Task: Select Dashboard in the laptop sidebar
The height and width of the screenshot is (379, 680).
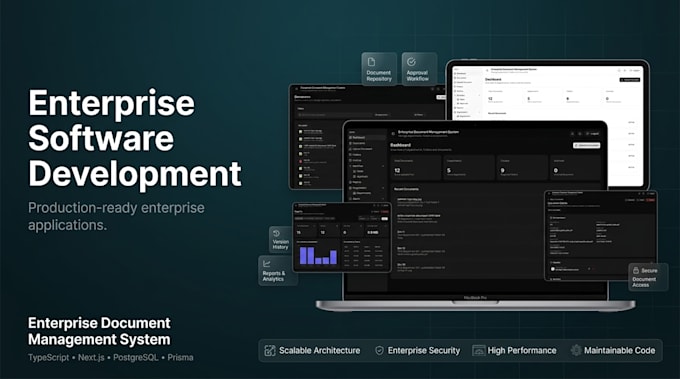Action: pyautogui.click(x=367, y=137)
